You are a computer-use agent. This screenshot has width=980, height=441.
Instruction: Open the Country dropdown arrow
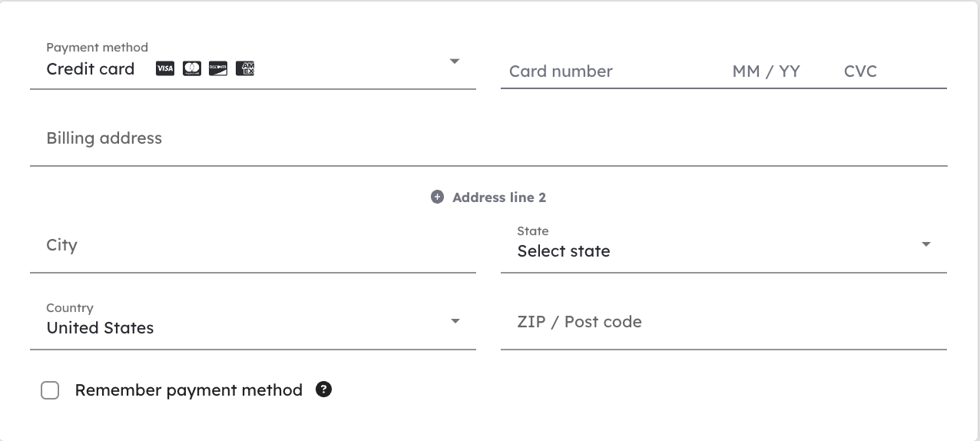pyautogui.click(x=455, y=321)
